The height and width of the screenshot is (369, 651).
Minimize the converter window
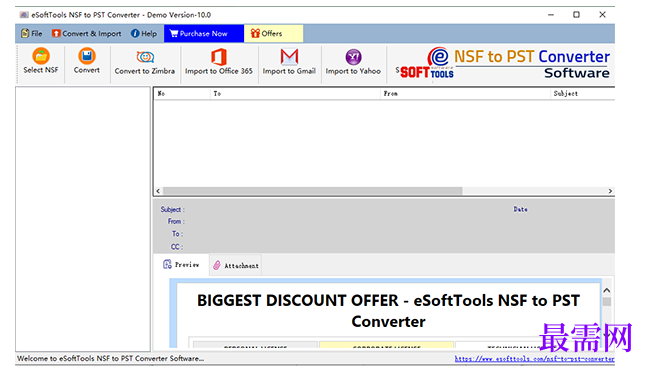[551, 15]
